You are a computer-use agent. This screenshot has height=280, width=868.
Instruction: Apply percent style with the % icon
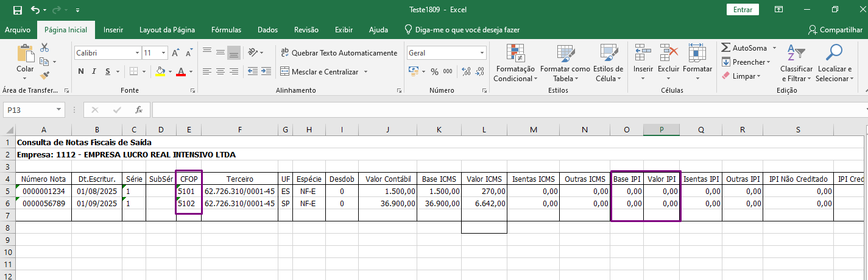[434, 71]
